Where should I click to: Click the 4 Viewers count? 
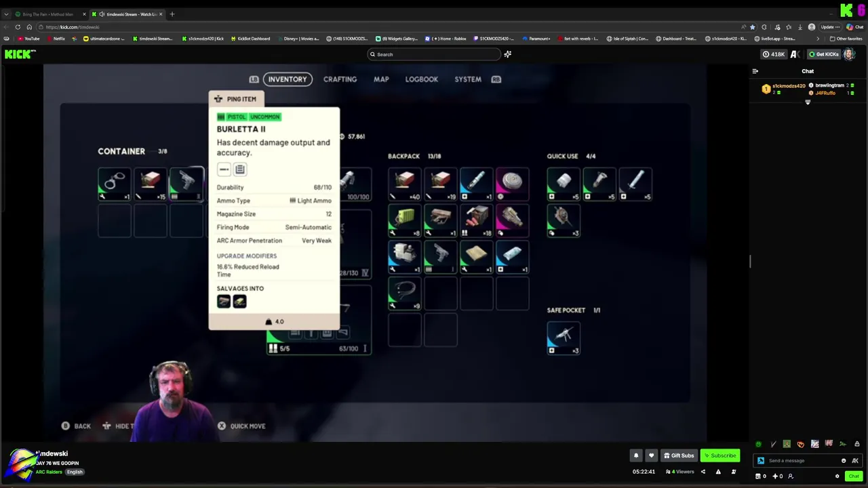(x=681, y=472)
